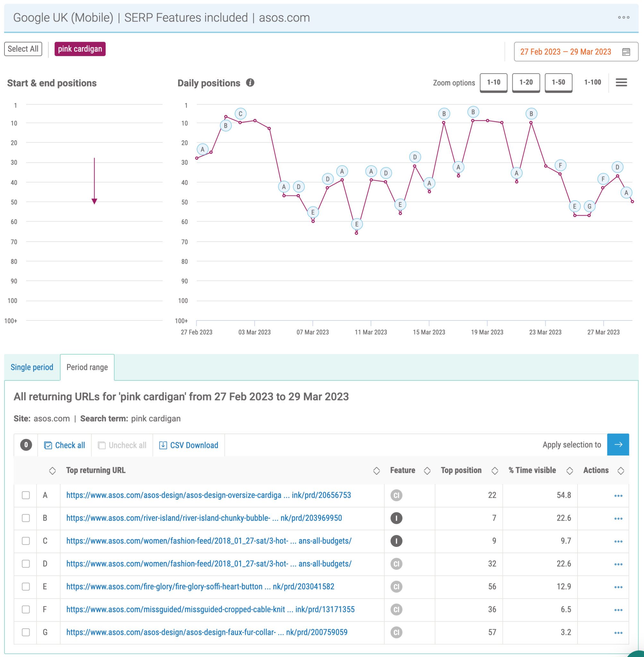Viewport: 644px width, 657px height.
Task: Click the Daily positions info icon
Action: (250, 82)
